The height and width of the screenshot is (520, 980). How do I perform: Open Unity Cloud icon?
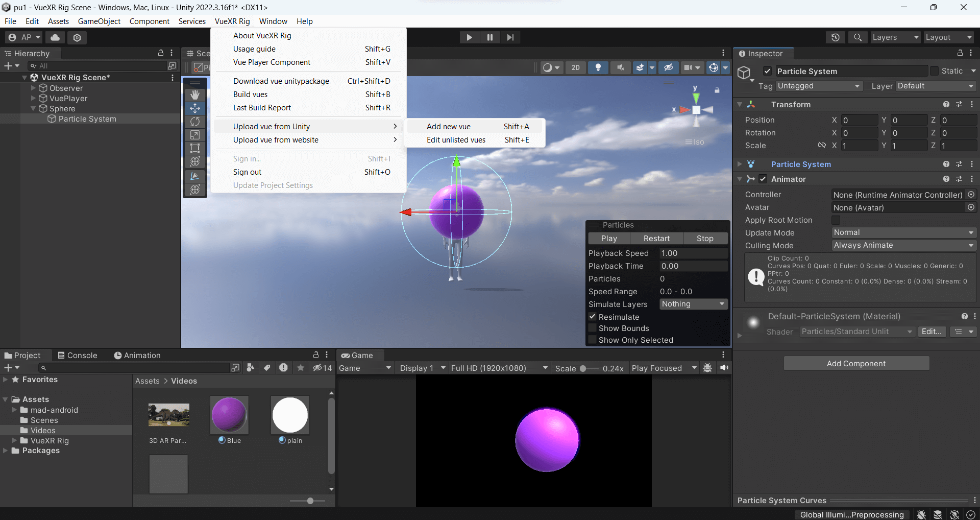(x=55, y=37)
